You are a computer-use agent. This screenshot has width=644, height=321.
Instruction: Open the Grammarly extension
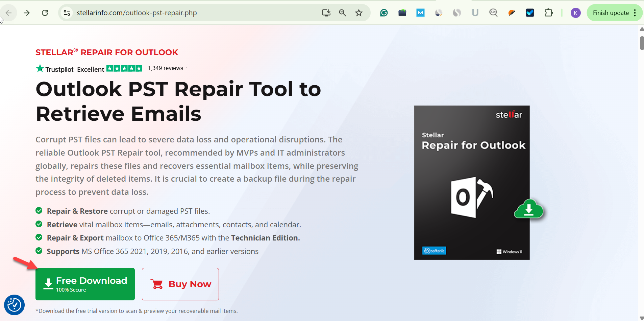(x=384, y=13)
